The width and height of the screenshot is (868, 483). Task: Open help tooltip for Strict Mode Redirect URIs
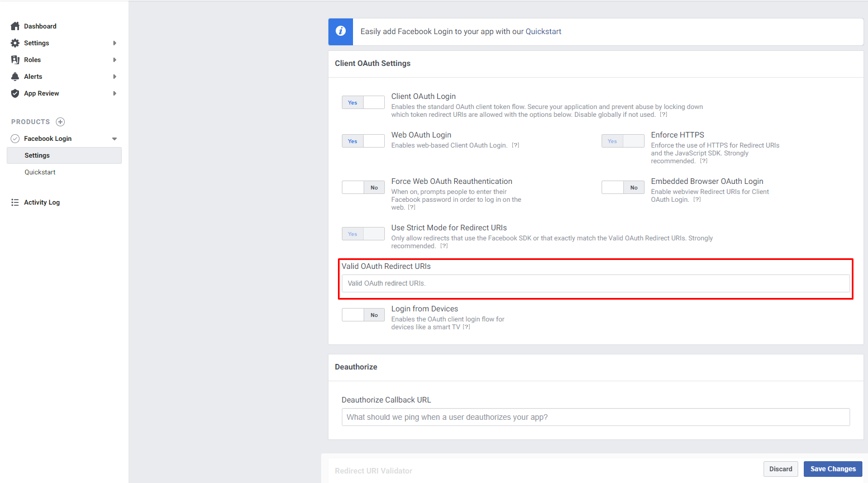[444, 246]
